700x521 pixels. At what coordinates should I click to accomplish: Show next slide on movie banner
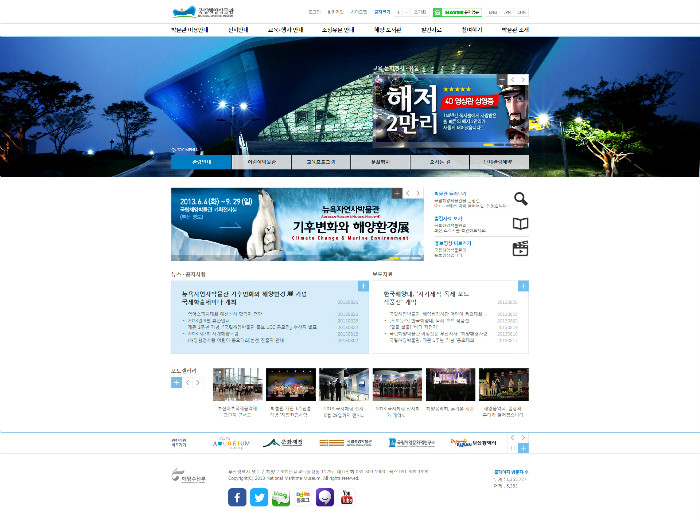[523, 79]
